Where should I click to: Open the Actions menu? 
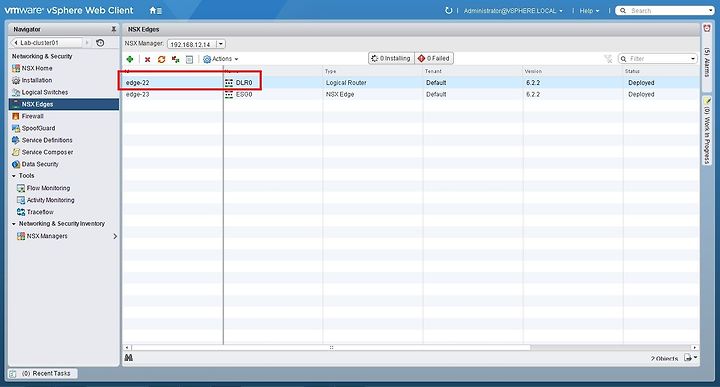click(x=221, y=59)
